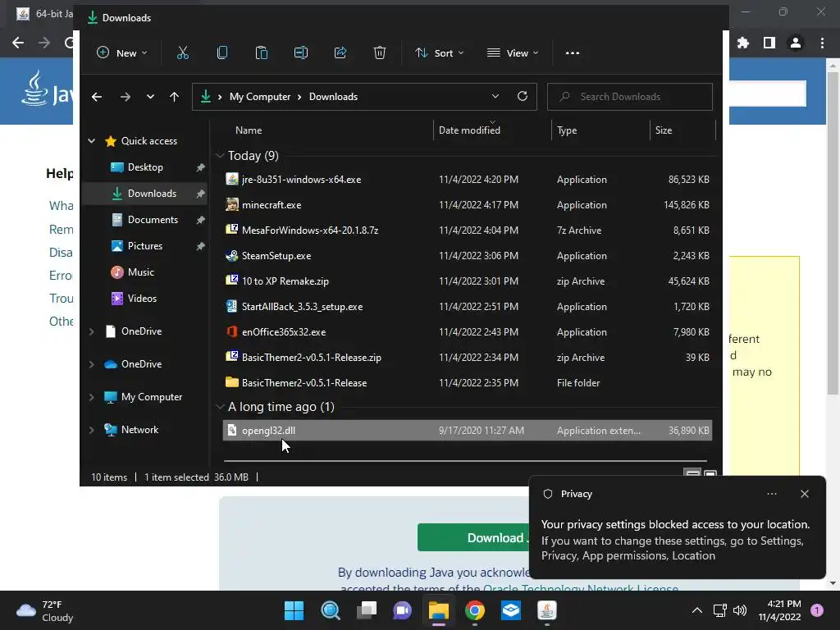The width and height of the screenshot is (840, 630).
Task: Select StartAllBack_3.5.3_setup.exe file
Action: coord(467,307)
